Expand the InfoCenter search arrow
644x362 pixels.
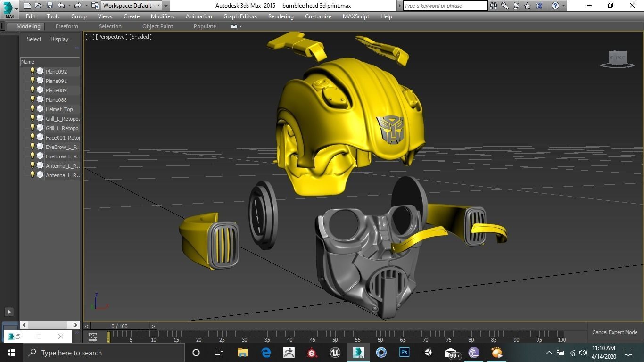tap(400, 6)
